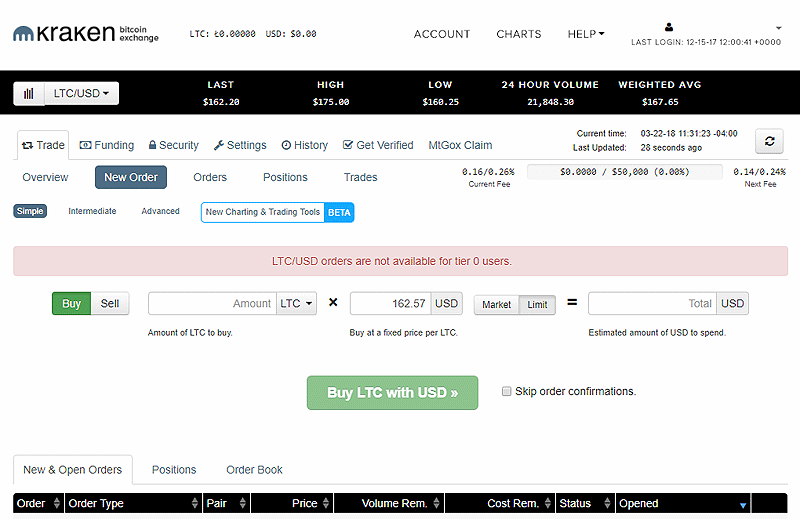
Task: Select the Trade tab
Action: pos(43,145)
